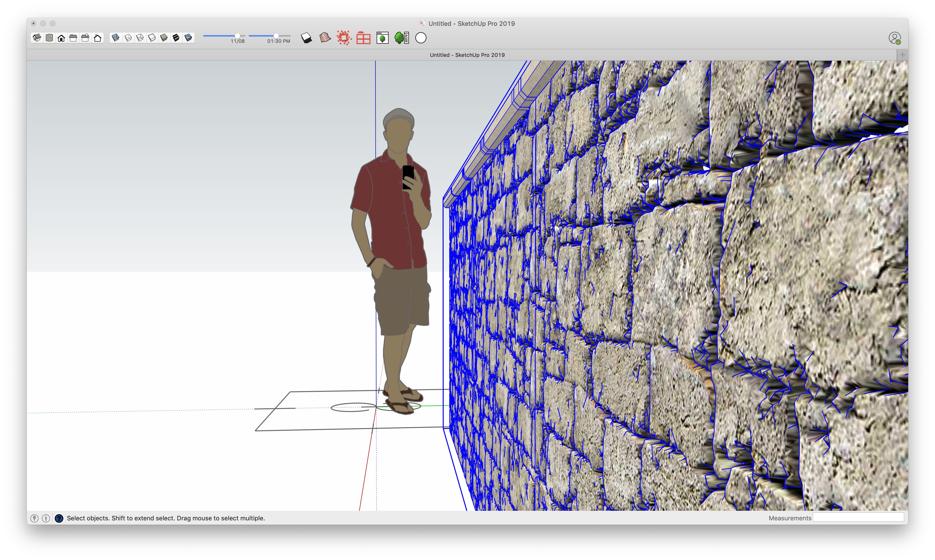The width and height of the screenshot is (935, 560).
Task: Open the Sandbox terrain contours tool
Action: pyautogui.click(x=325, y=38)
